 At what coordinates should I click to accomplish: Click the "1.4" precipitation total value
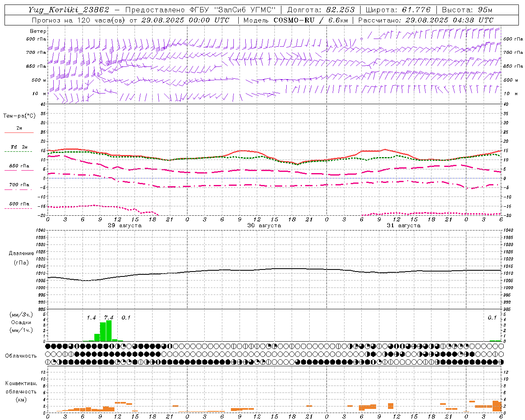(x=91, y=318)
